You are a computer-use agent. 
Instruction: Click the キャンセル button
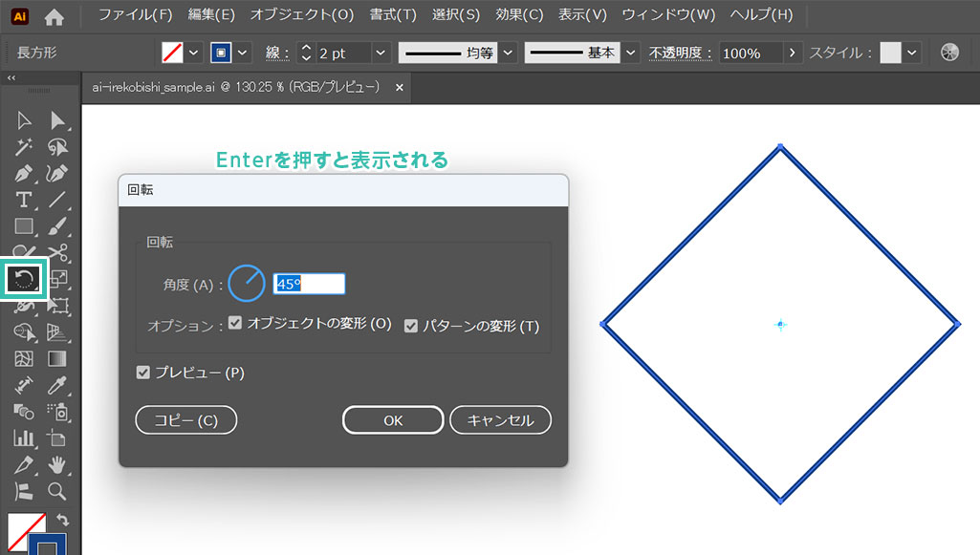501,420
